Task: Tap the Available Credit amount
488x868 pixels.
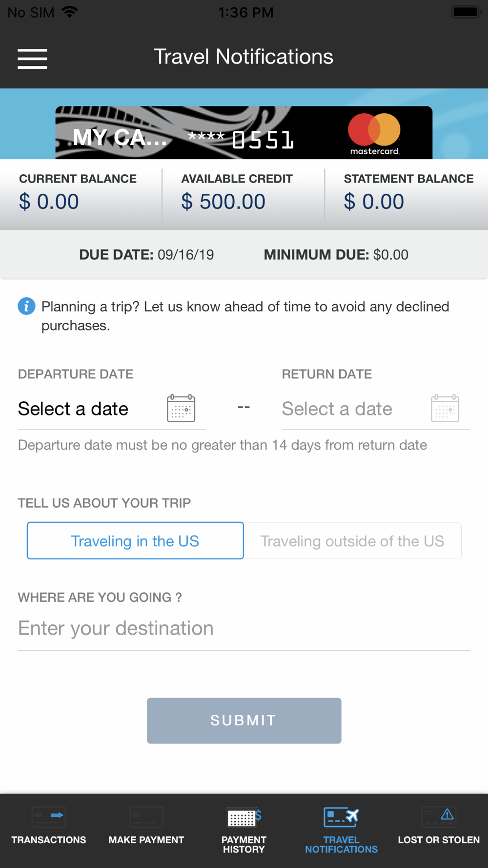Action: coord(224,202)
